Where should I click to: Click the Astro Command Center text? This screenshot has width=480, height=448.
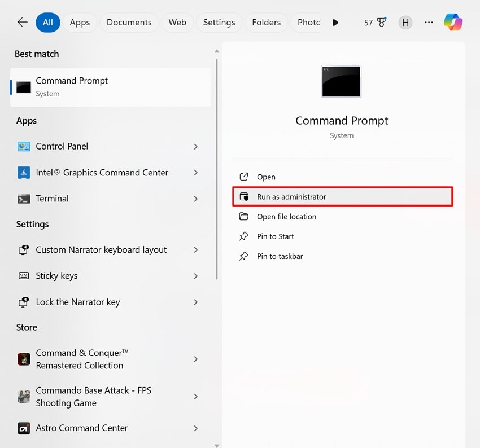pyautogui.click(x=82, y=428)
